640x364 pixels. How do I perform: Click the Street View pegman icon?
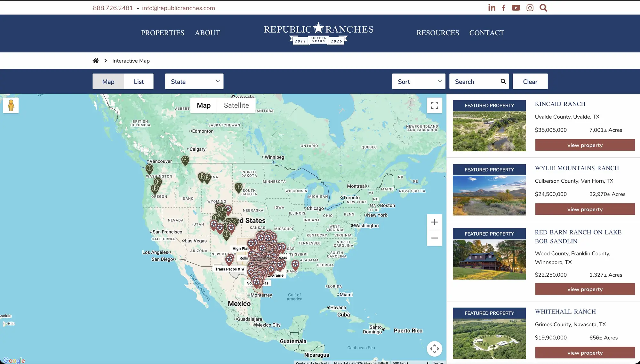tap(11, 105)
